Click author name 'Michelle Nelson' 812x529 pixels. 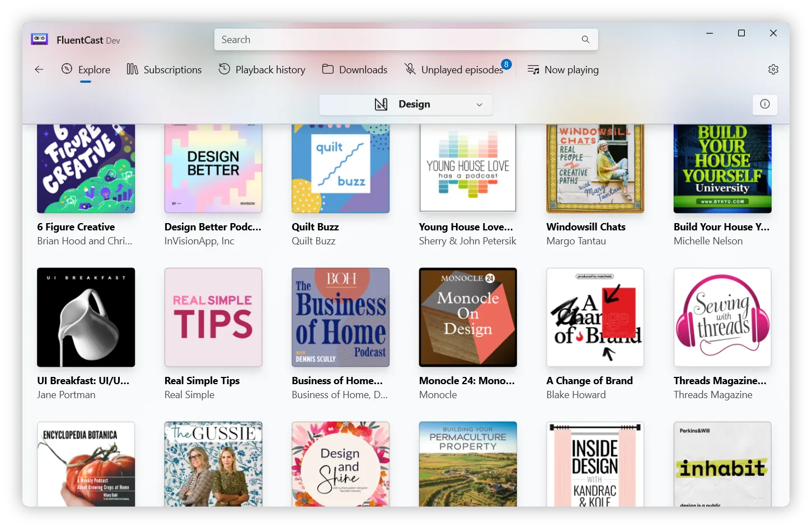coord(708,241)
